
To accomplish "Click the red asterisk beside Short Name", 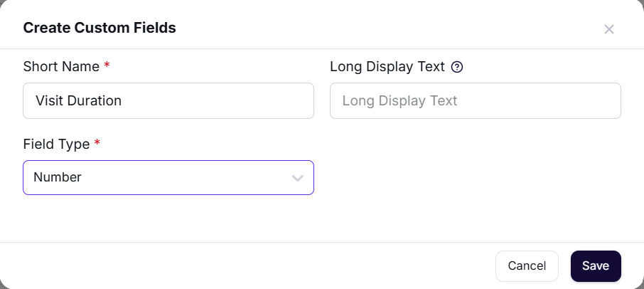I will click(107, 65).
